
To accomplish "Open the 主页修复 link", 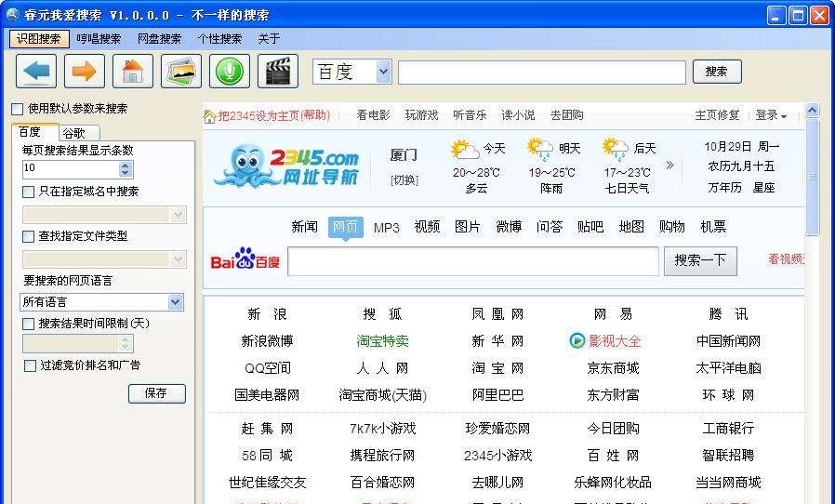I will pos(717,115).
